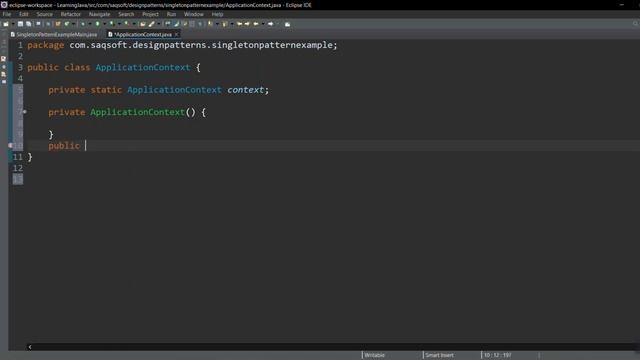The width and height of the screenshot is (640, 360).
Task: Click line number 12 in the gutter
Action: 18,168
